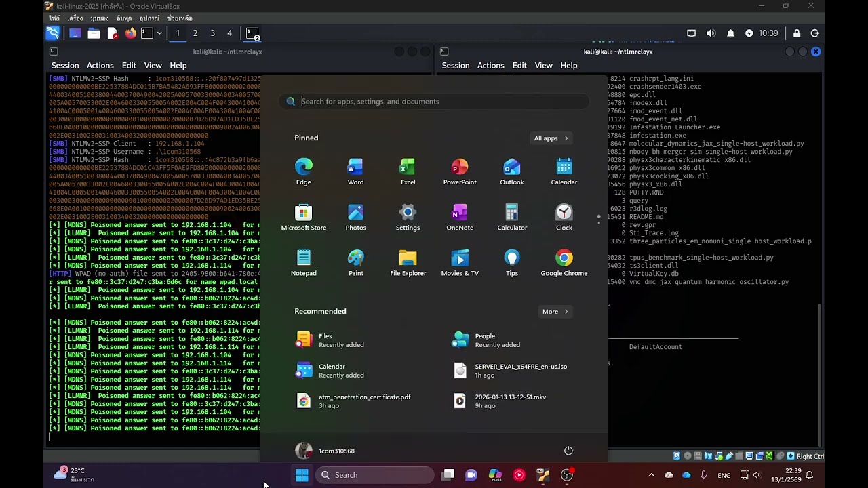Open the Kali panel text editor icon

click(112, 33)
